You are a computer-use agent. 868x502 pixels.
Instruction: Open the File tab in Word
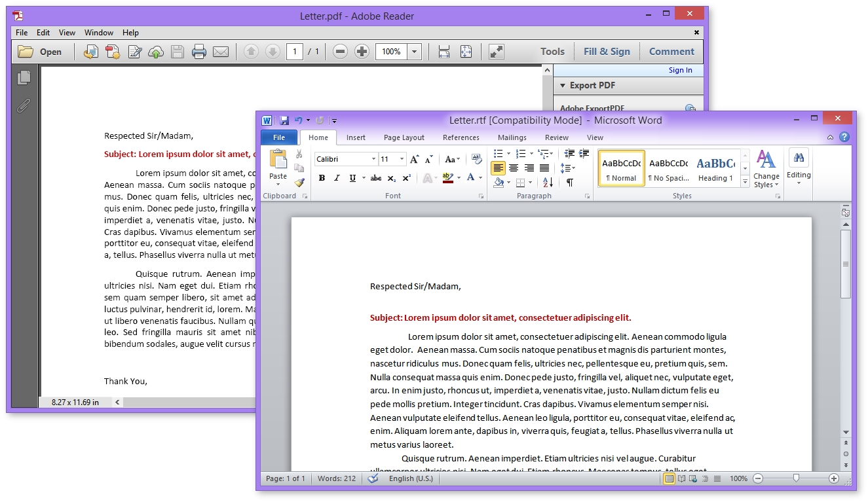279,137
